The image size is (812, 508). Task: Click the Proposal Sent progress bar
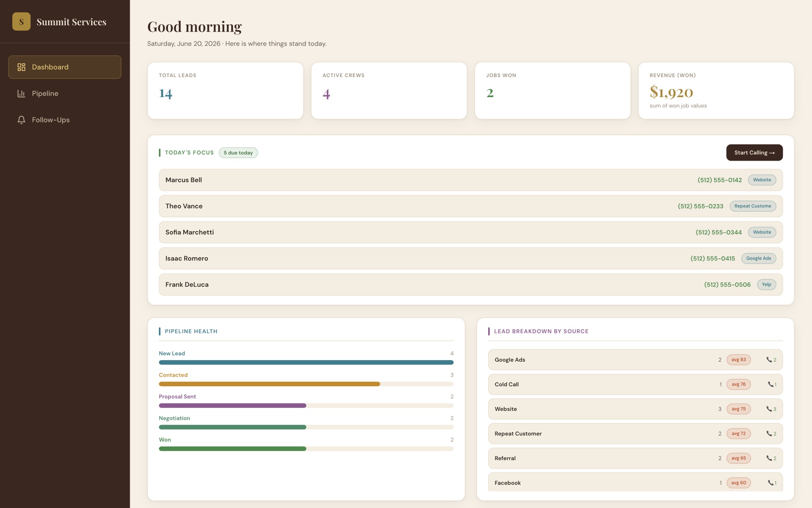click(x=306, y=406)
